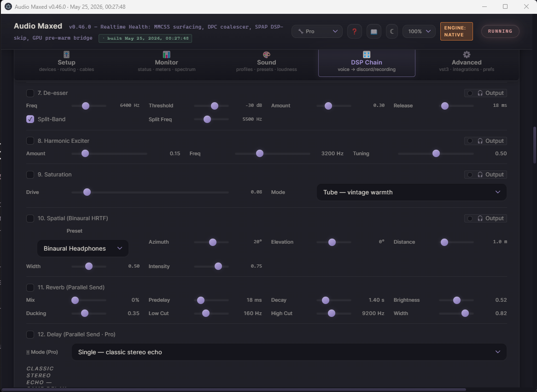This screenshot has height=392, width=537.
Task: Click the DSP Chain tab grid icon
Action: coord(367,54)
